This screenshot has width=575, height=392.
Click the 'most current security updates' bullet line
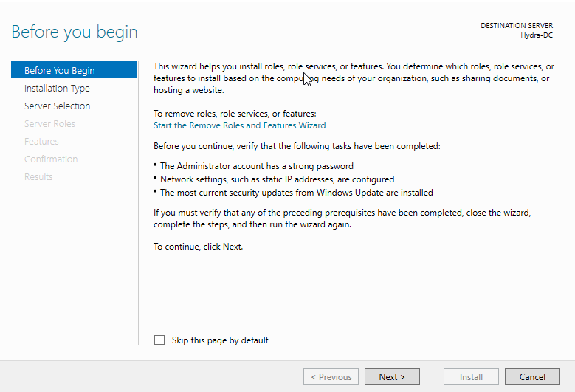coord(296,193)
